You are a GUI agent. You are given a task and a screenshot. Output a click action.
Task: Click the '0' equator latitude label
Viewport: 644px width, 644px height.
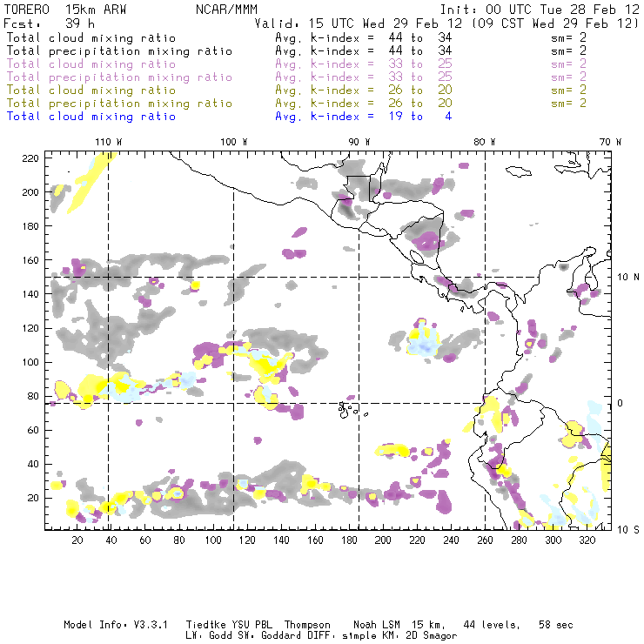click(621, 403)
